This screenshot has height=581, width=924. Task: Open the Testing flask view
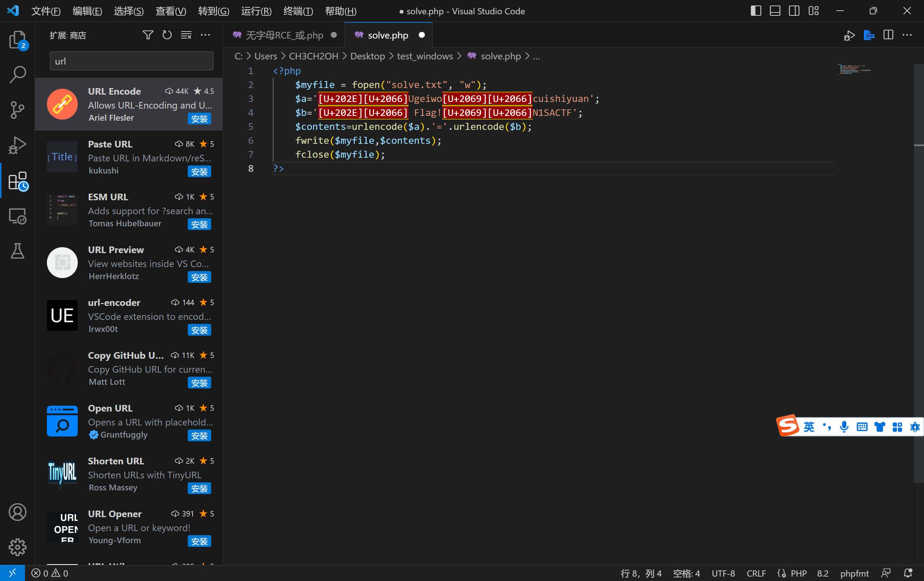click(x=18, y=251)
